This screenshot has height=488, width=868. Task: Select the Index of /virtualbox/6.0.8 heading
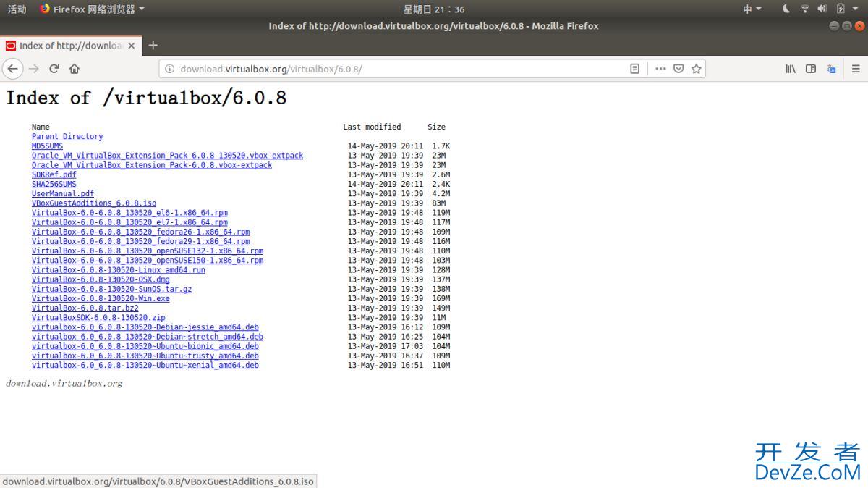coord(146,98)
